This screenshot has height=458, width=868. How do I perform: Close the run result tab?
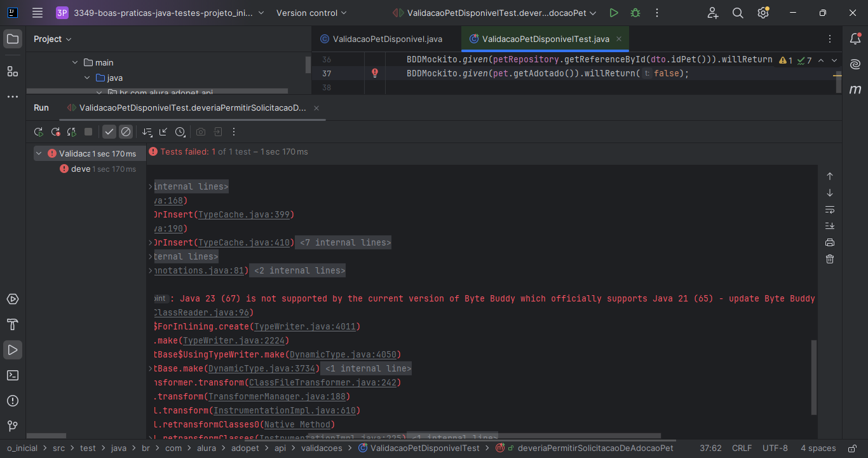tap(316, 108)
